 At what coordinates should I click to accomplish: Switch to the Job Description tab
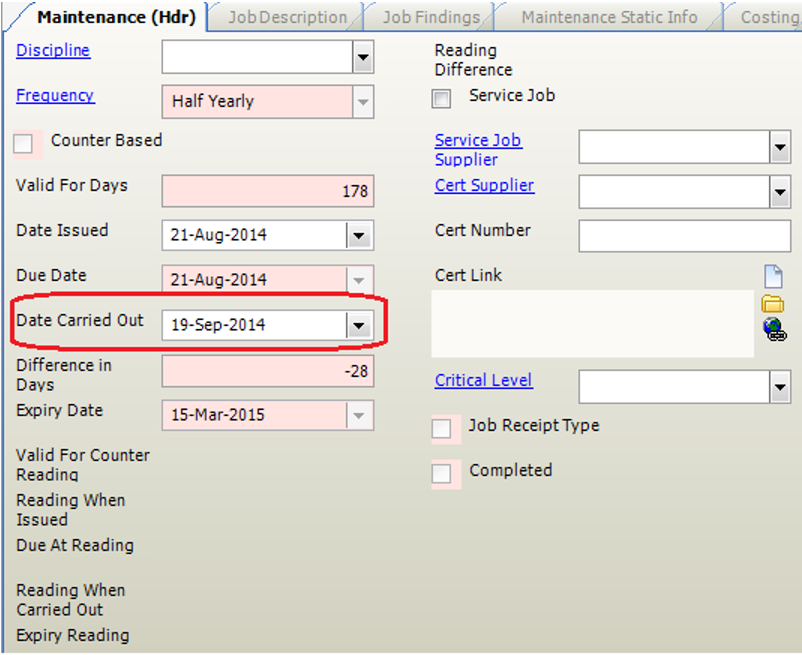[x=287, y=17]
